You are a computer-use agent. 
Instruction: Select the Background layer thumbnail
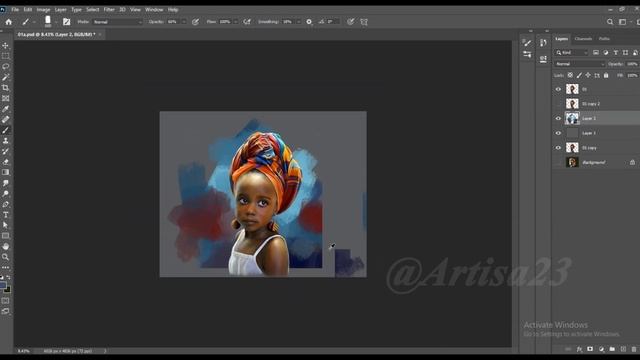click(x=572, y=162)
